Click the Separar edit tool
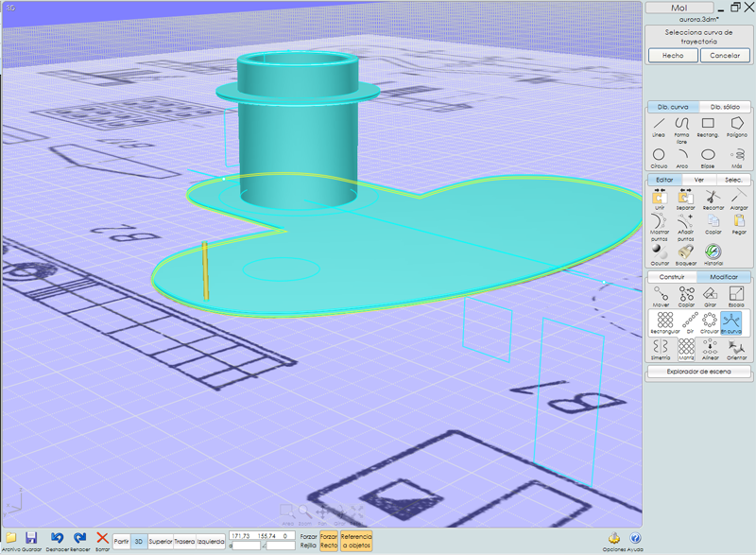Viewport: 756px width, 555px height. 685,199
